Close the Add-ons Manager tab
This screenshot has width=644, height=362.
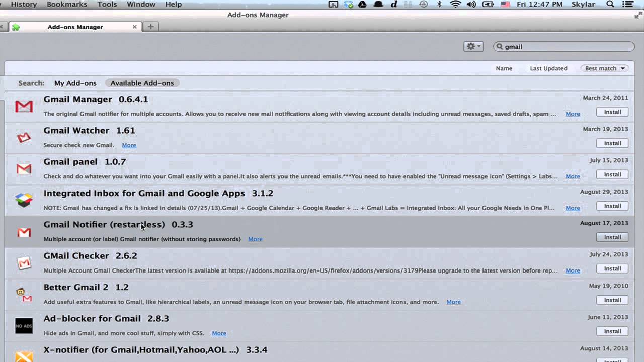pyautogui.click(x=134, y=27)
